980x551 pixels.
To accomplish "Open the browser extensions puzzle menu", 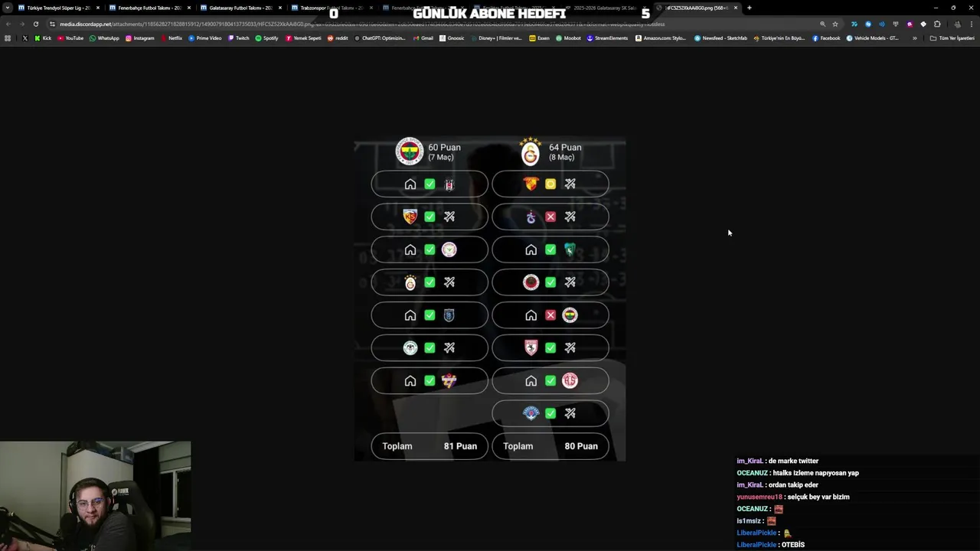I will (x=937, y=24).
